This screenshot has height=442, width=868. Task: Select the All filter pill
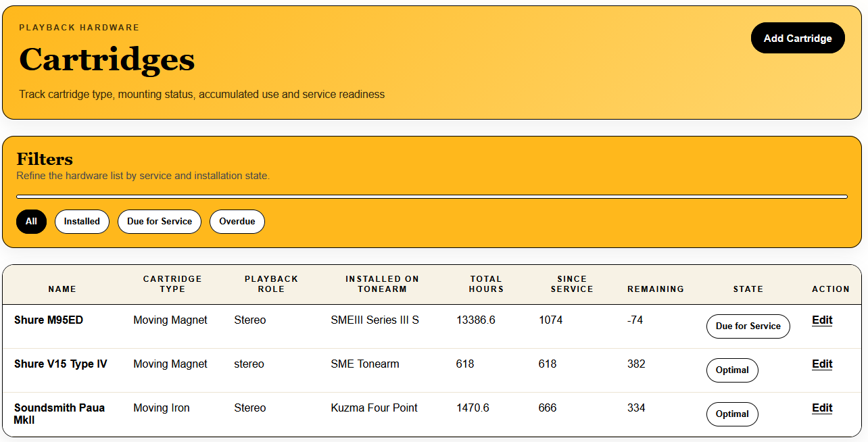tap(31, 221)
